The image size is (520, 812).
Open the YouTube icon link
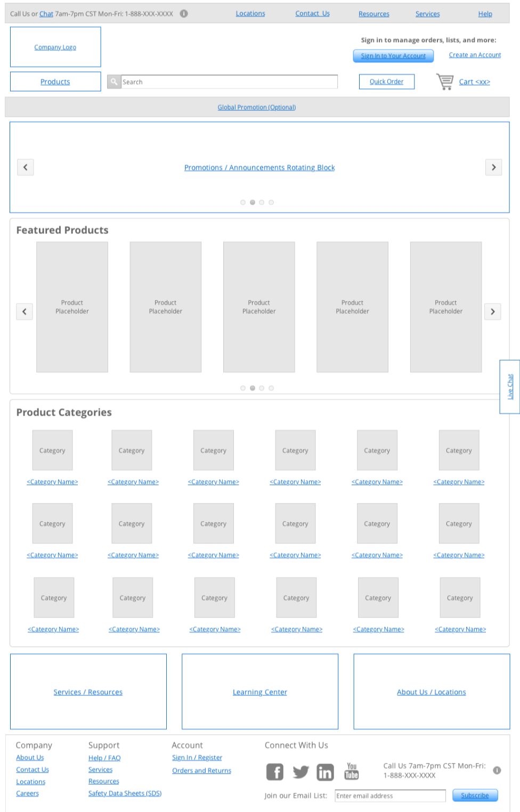coord(352,771)
